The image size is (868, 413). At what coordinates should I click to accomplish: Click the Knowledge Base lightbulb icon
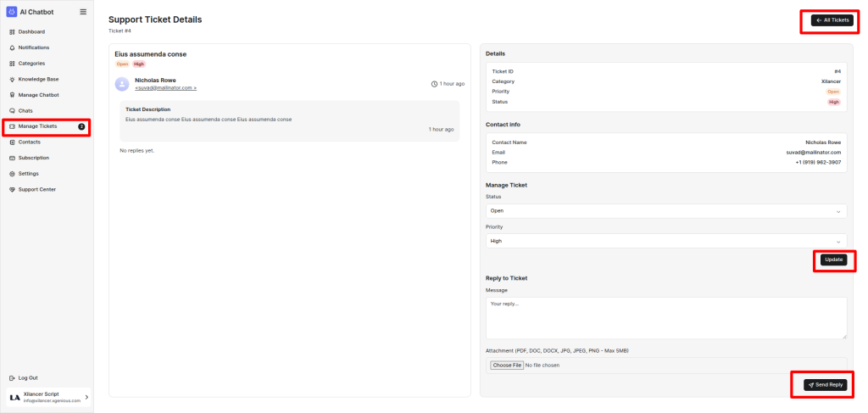(x=12, y=79)
